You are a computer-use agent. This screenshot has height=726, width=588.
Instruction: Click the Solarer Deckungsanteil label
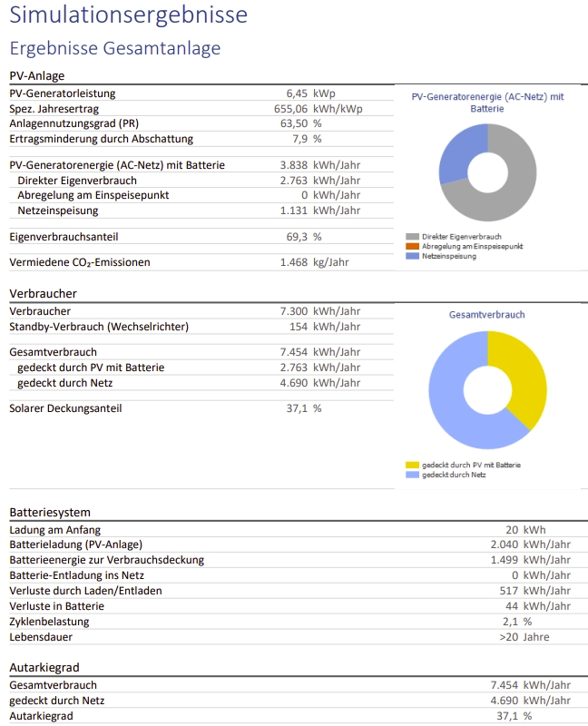pos(65,409)
